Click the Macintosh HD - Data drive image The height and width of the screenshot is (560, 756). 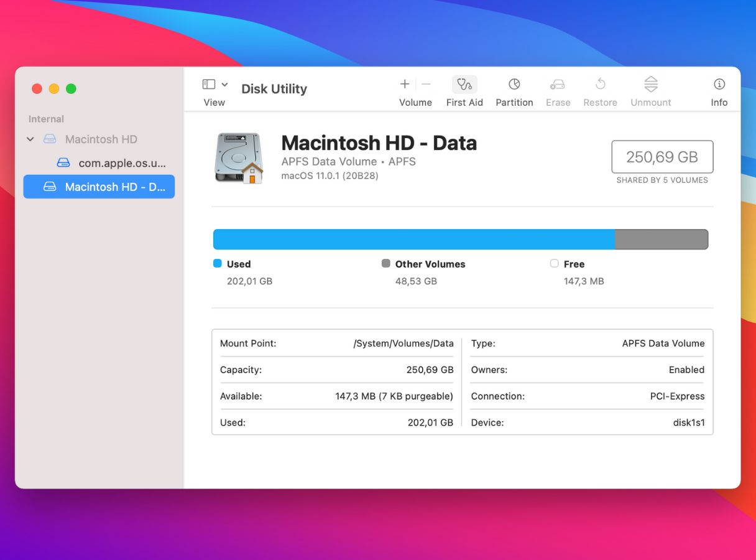(x=239, y=158)
